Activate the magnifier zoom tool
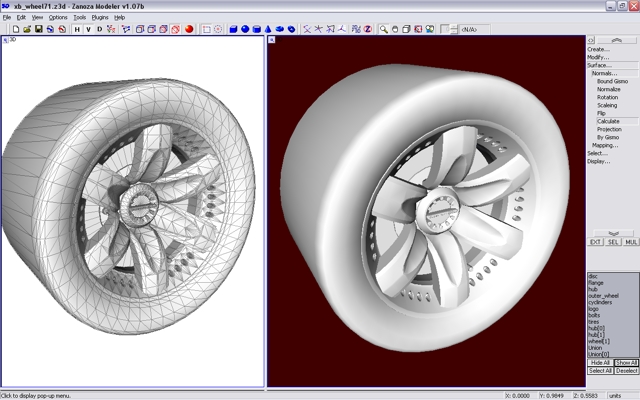Screen dimensions: 640x400 (x=383, y=29)
